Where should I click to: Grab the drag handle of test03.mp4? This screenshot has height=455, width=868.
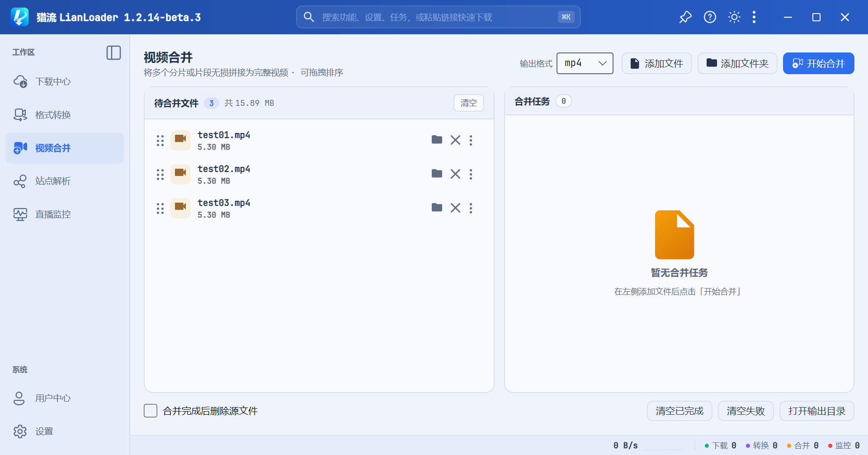pos(160,209)
